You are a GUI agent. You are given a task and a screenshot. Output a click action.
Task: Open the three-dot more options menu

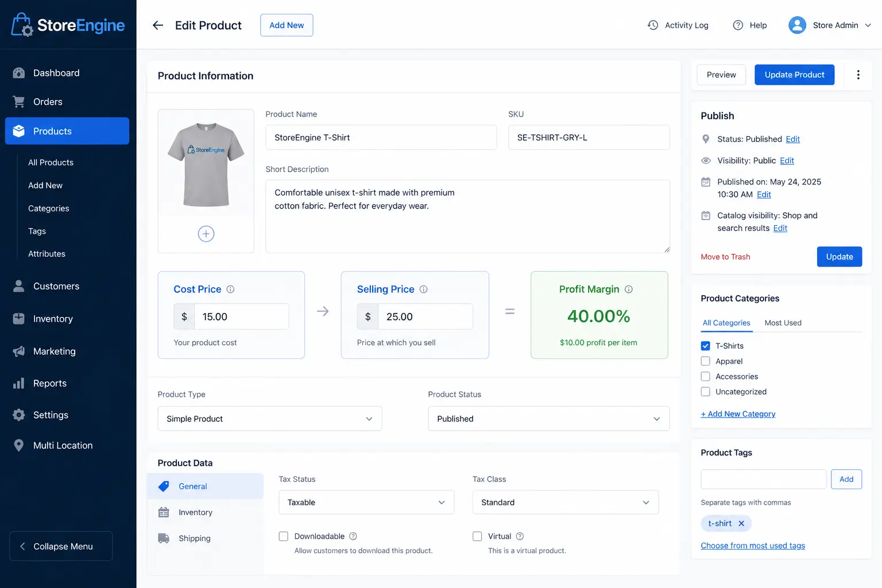click(858, 75)
